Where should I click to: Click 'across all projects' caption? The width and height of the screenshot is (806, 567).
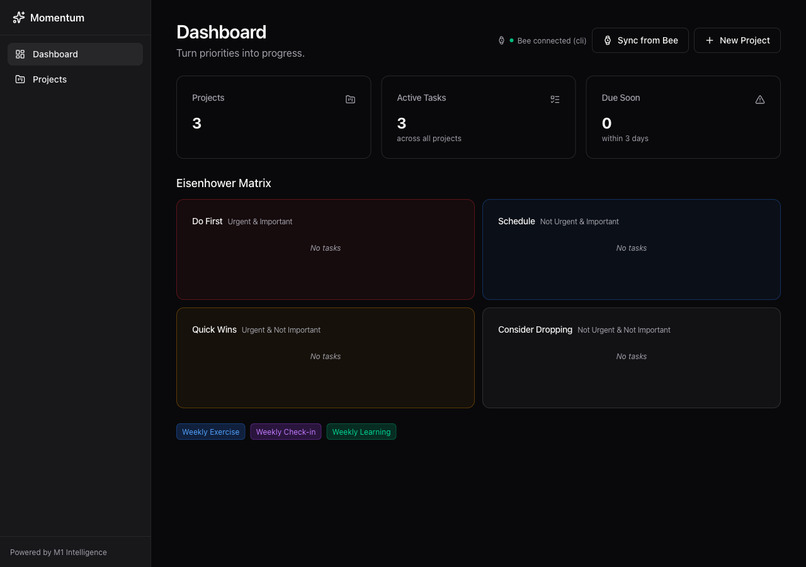pos(429,138)
